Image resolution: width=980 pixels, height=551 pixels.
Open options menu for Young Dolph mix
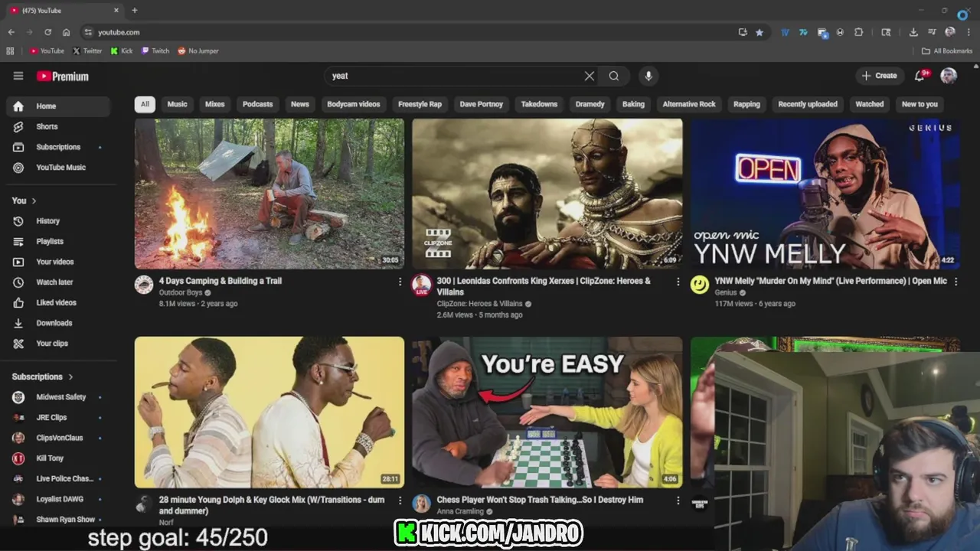tap(400, 500)
